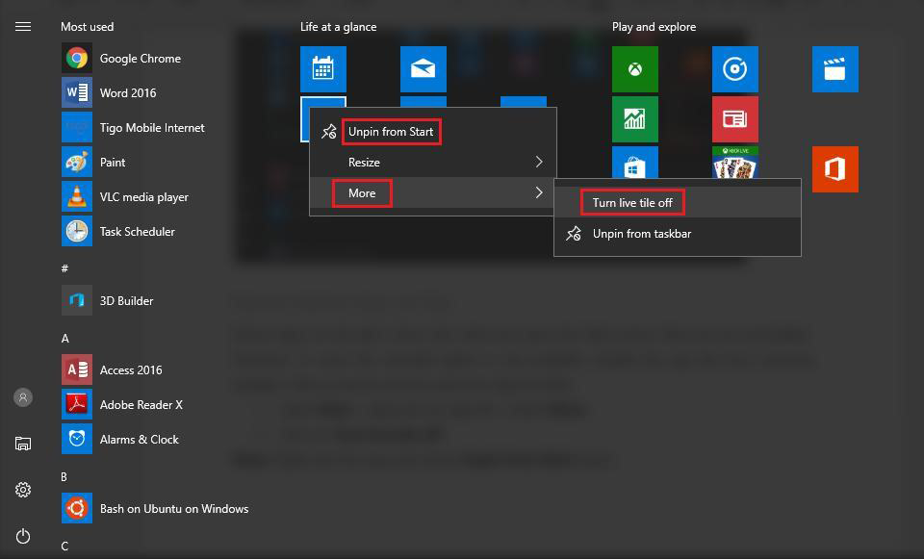
Task: Click the Play and explore heading
Action: point(654,27)
